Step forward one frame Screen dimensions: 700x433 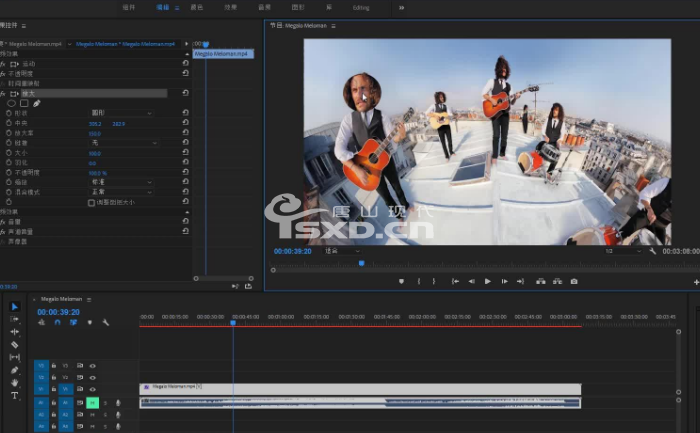pos(504,281)
